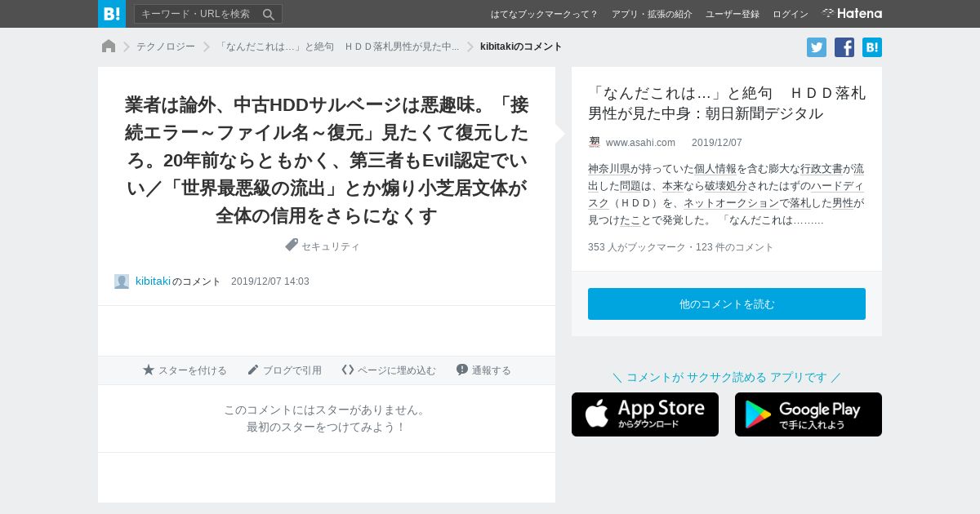Click ブログで引用 to quote in blog
980x514 pixels.
tap(284, 370)
